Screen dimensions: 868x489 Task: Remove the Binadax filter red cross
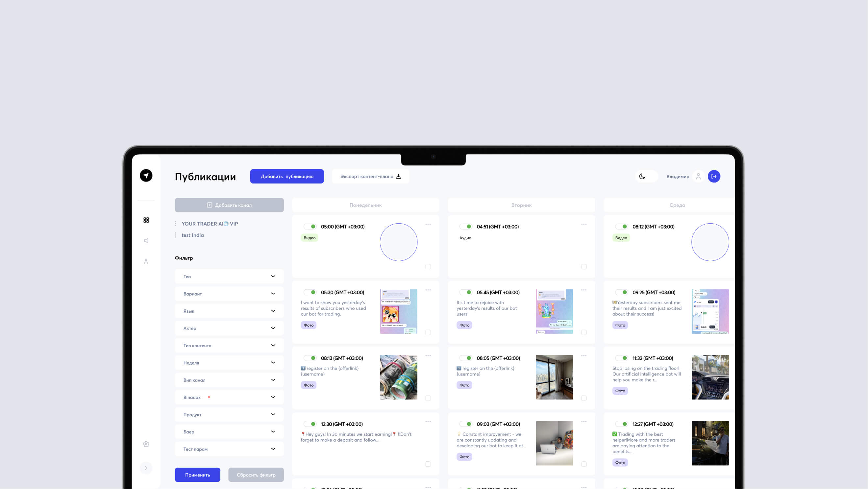click(209, 397)
